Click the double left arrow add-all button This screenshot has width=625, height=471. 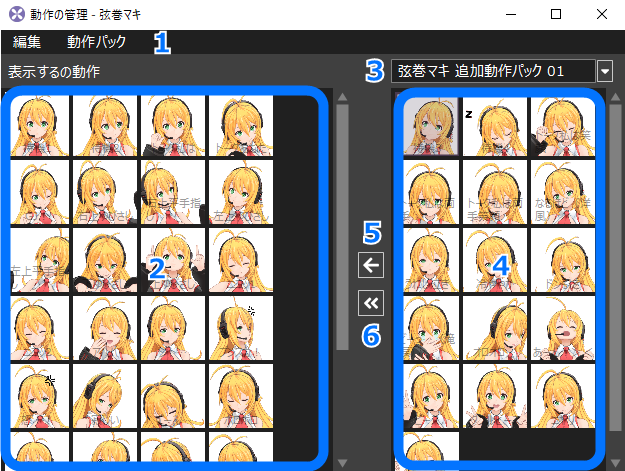click(371, 303)
